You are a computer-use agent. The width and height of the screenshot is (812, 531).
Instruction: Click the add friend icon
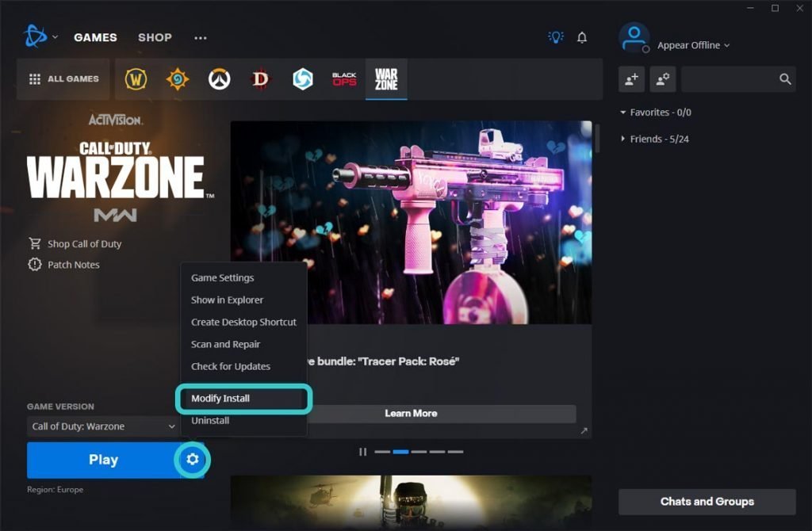[631, 79]
